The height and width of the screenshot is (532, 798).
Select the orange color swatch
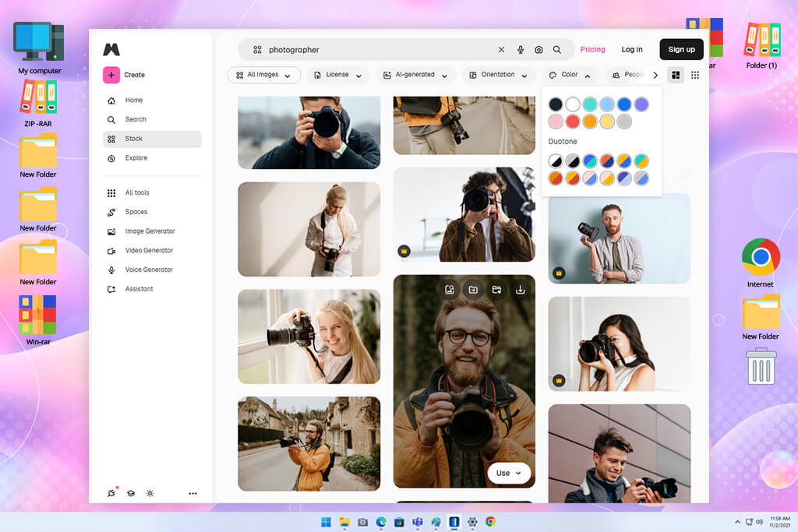(590, 122)
